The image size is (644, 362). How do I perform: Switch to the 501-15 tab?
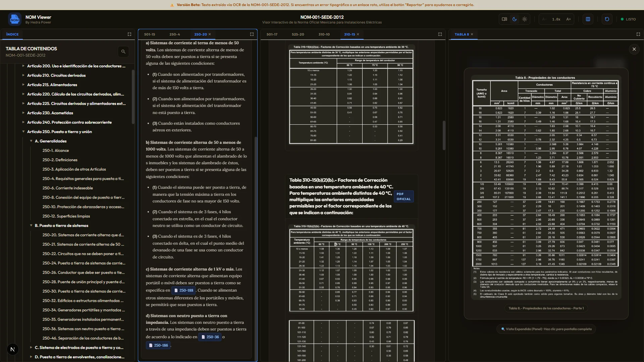pyautogui.click(x=150, y=34)
